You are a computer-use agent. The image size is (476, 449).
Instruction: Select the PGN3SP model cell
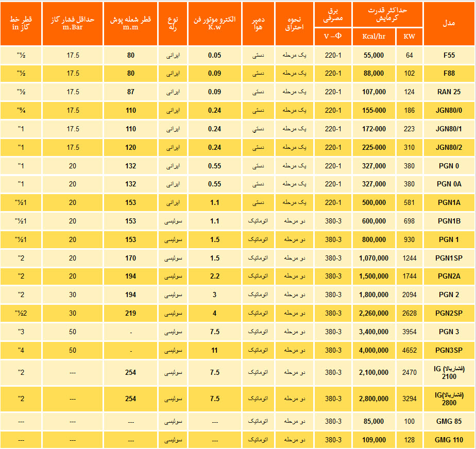click(x=449, y=351)
